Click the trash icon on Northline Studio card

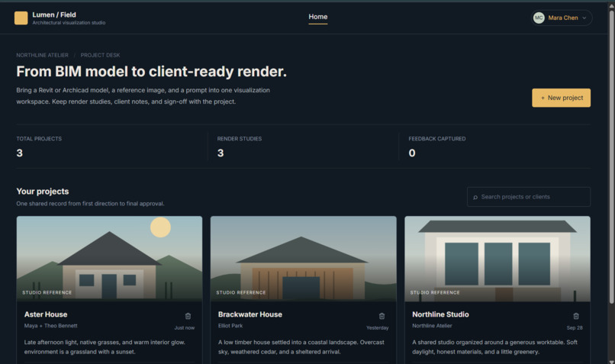pyautogui.click(x=576, y=316)
